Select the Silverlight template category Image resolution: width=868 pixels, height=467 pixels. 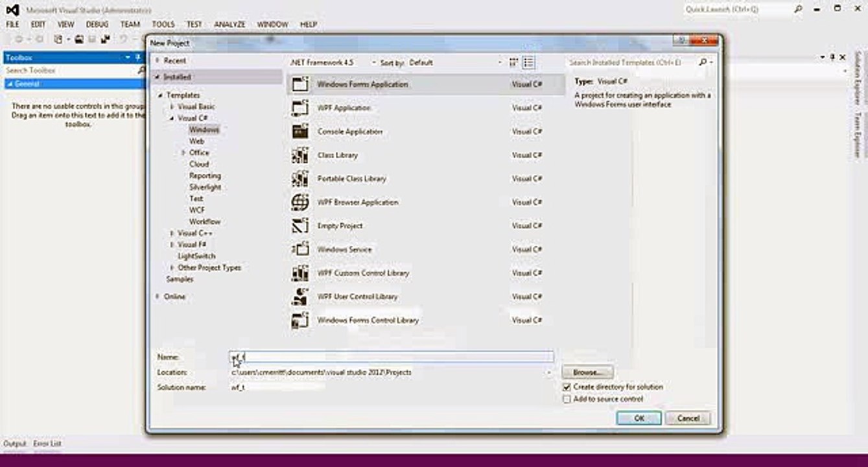coord(205,187)
